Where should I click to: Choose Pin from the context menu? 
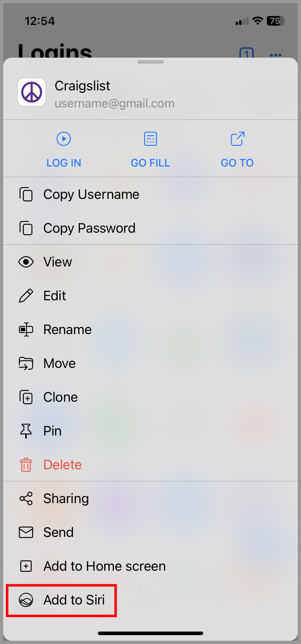[52, 431]
